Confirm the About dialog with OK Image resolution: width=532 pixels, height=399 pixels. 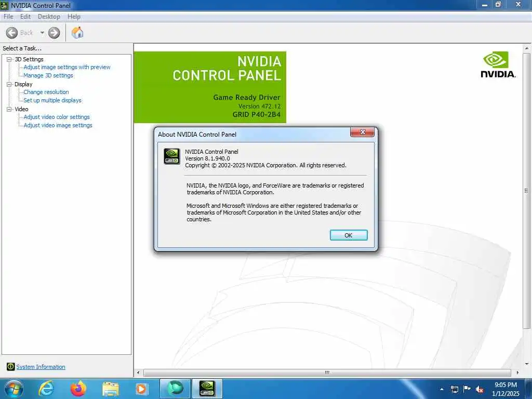(x=349, y=235)
